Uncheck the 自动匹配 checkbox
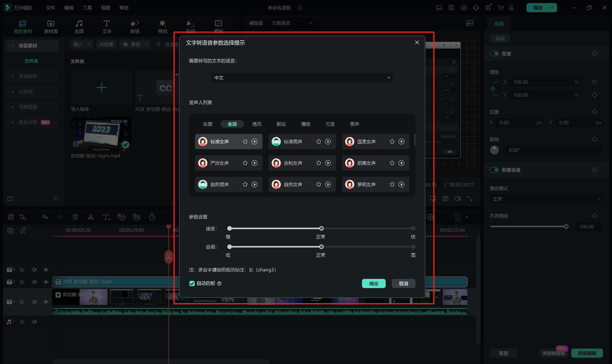 coord(192,283)
